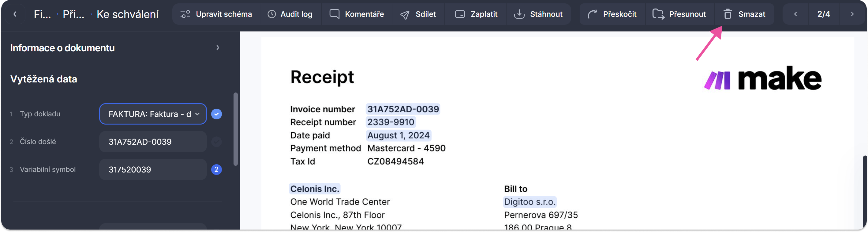Click the Sdílet paper plane icon
The width and height of the screenshot is (868, 232).
[x=405, y=14]
